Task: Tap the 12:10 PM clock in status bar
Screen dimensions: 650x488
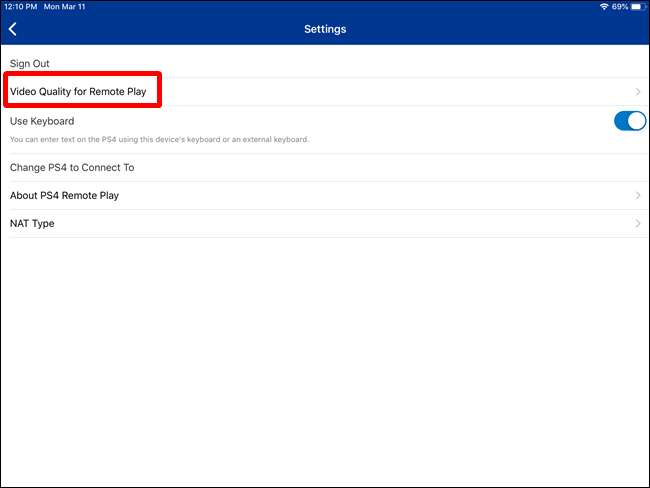Action: pos(19,6)
